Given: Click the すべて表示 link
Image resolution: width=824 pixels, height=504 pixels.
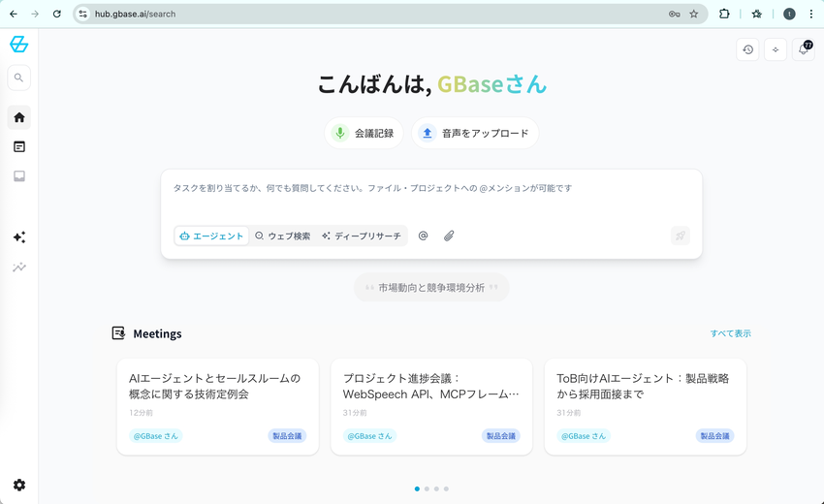Looking at the screenshot, I should 731,333.
